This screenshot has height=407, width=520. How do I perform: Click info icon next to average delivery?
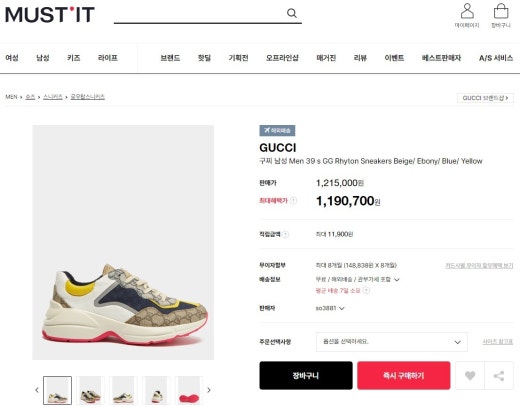[x=366, y=290]
